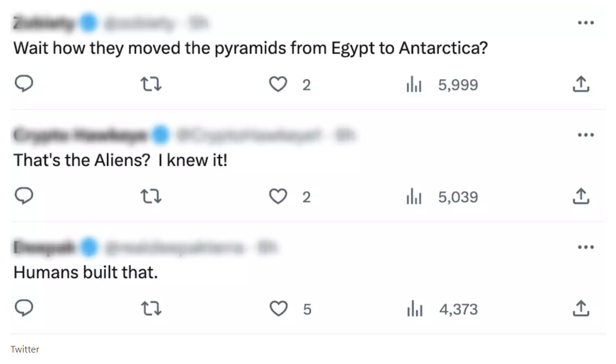This screenshot has width=616, height=364.
Task: Like the "I knew it!" tweet
Action: [278, 197]
